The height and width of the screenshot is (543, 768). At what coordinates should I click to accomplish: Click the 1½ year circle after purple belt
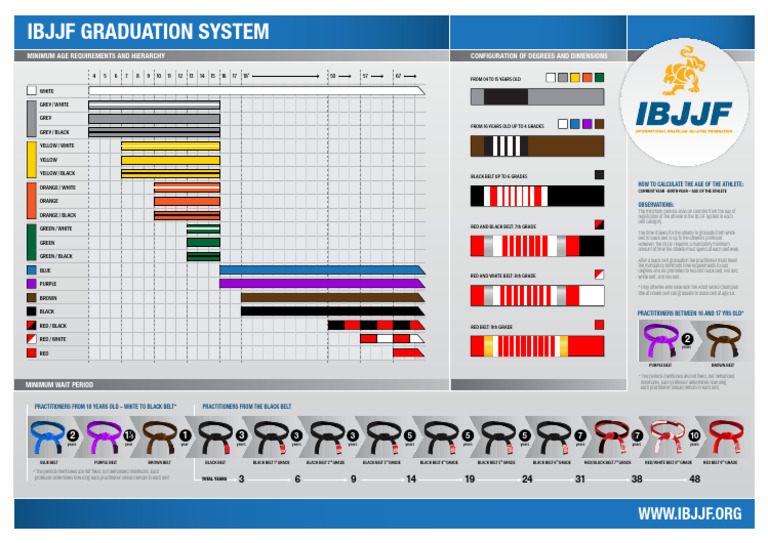pyautogui.click(x=129, y=435)
